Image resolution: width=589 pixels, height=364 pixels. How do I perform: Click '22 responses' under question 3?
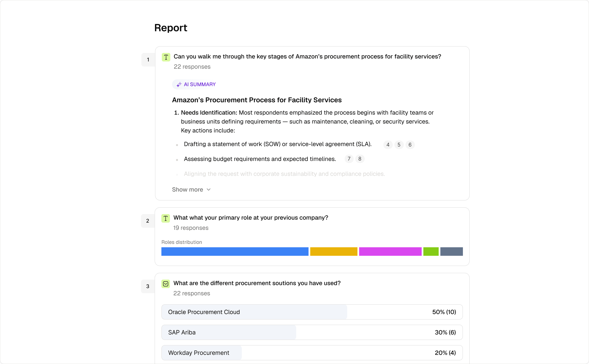pyautogui.click(x=192, y=293)
